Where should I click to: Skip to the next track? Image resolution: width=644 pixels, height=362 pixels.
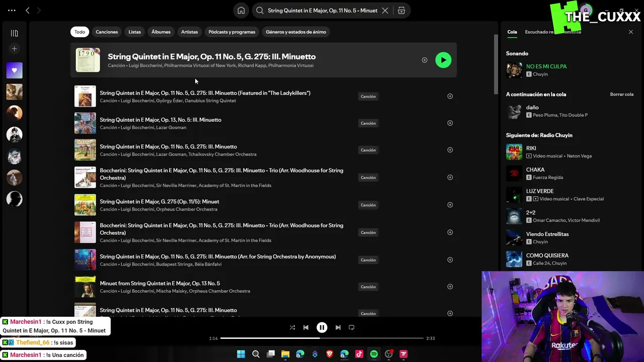coord(338,327)
